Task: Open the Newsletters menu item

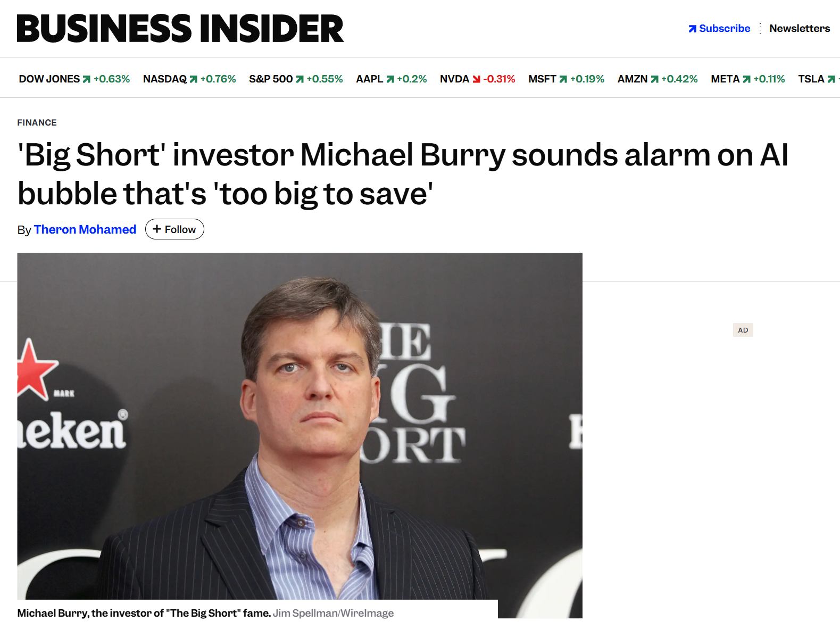Action: coord(799,28)
